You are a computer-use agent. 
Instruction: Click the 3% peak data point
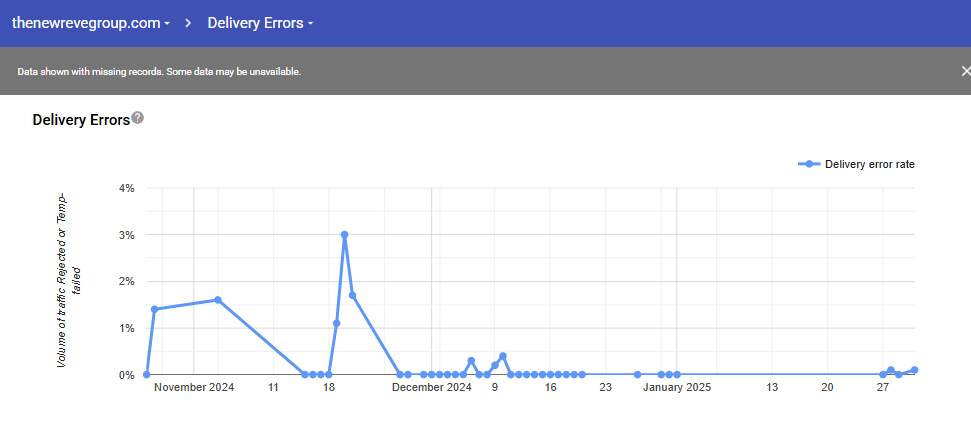(344, 235)
